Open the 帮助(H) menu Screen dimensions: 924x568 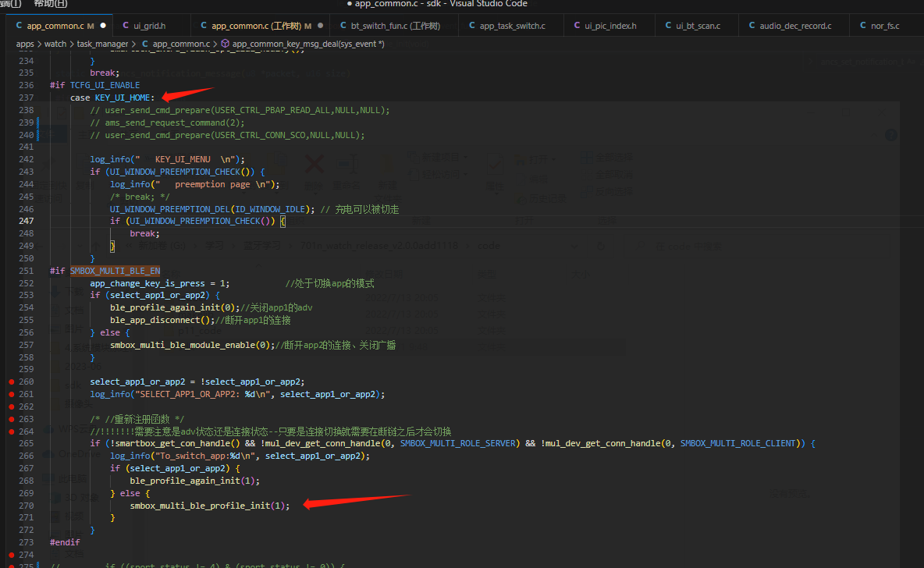[x=51, y=4]
